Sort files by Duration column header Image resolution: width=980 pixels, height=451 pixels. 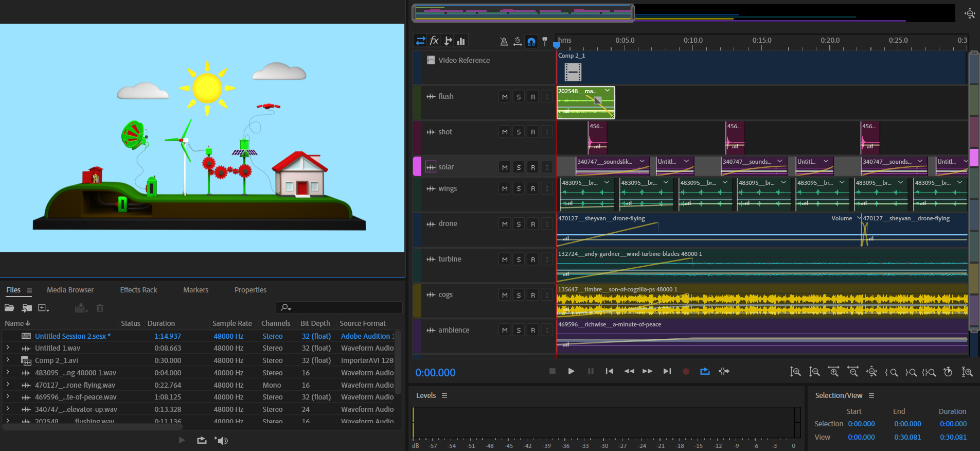point(161,323)
